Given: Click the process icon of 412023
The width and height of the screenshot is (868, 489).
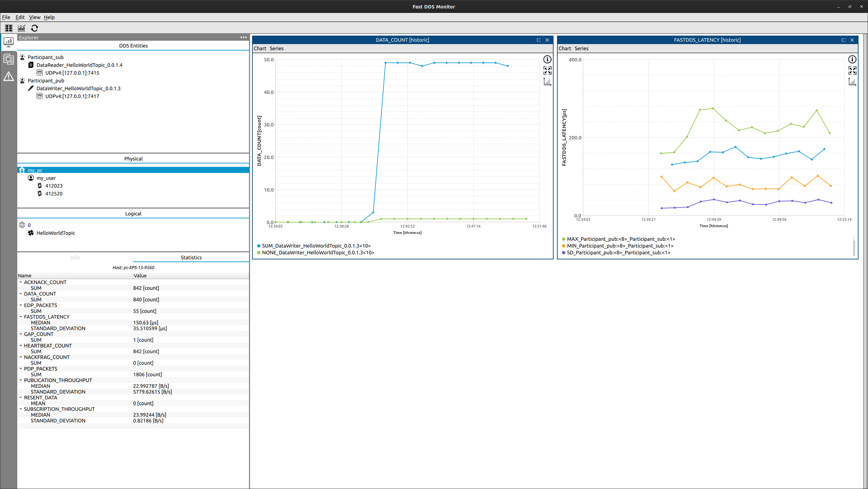Looking at the screenshot, I should tap(40, 185).
